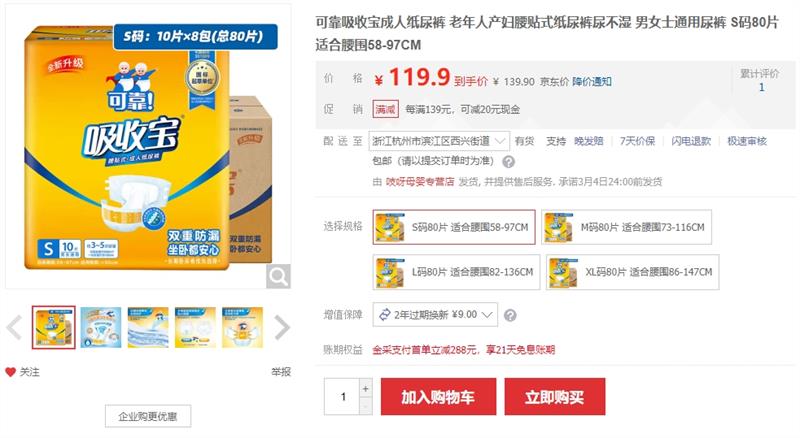Click the 立即购买 buy now button
The height and width of the screenshot is (438, 800).
(555, 397)
